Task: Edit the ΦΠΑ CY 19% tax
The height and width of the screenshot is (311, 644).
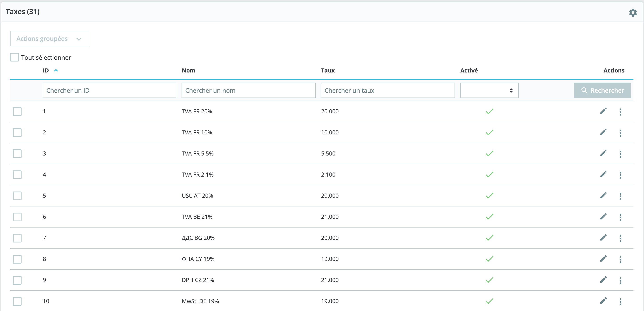Action: [x=603, y=259]
